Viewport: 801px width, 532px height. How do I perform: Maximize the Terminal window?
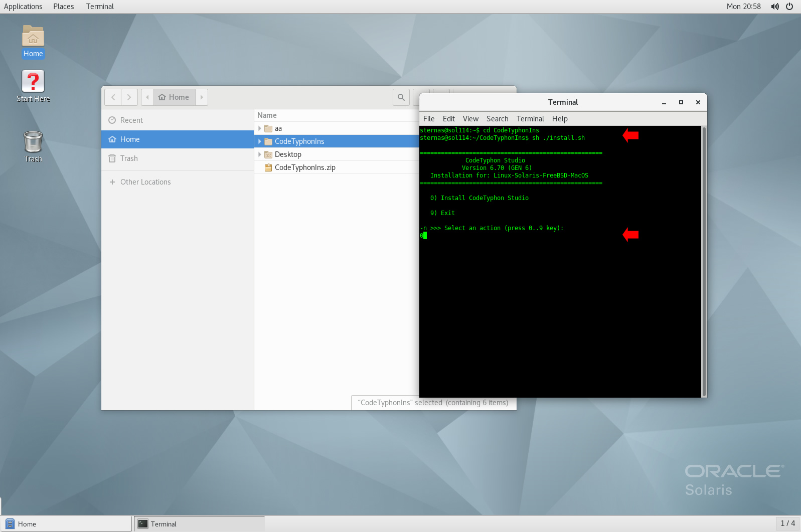(x=681, y=102)
